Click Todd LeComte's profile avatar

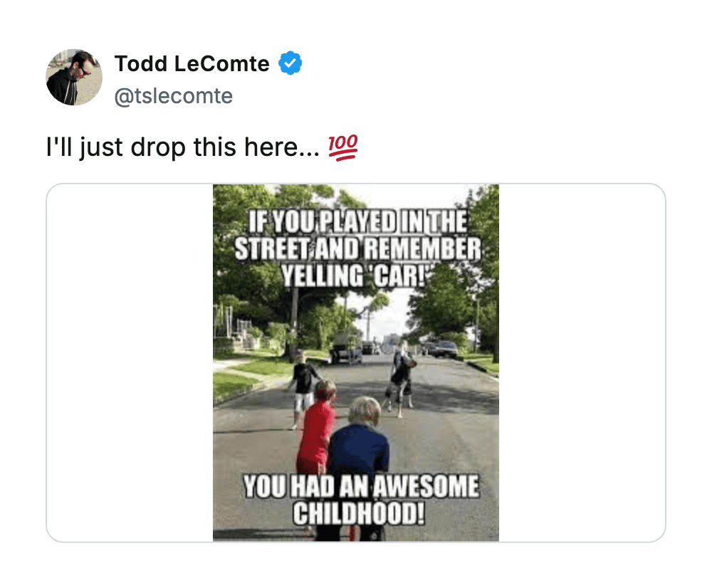[74, 77]
